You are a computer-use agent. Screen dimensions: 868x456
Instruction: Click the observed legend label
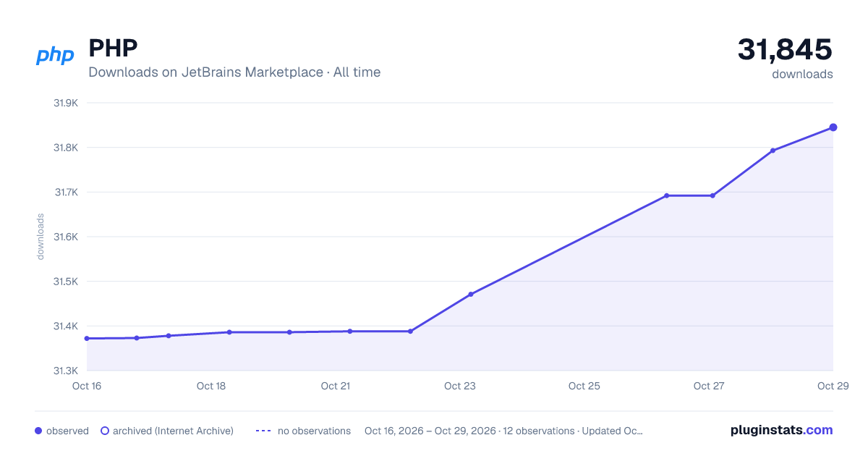(x=67, y=431)
